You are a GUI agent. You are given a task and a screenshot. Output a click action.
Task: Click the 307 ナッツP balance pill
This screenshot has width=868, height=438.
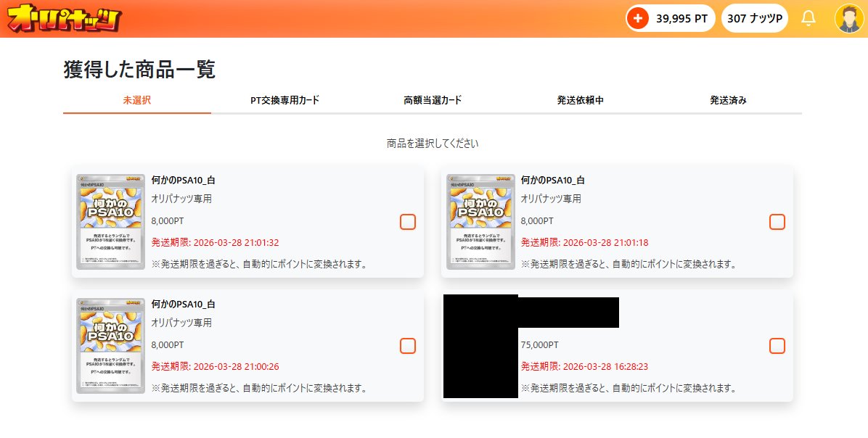(755, 18)
